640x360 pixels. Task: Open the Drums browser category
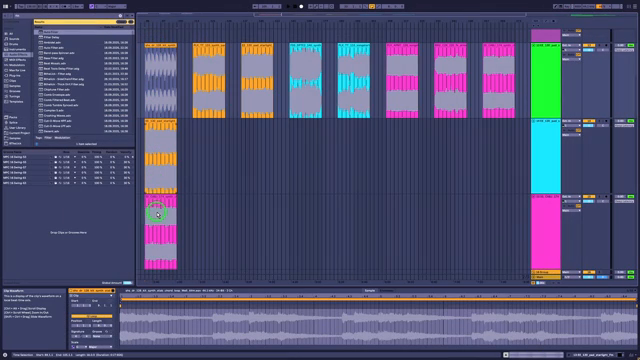pos(13,44)
